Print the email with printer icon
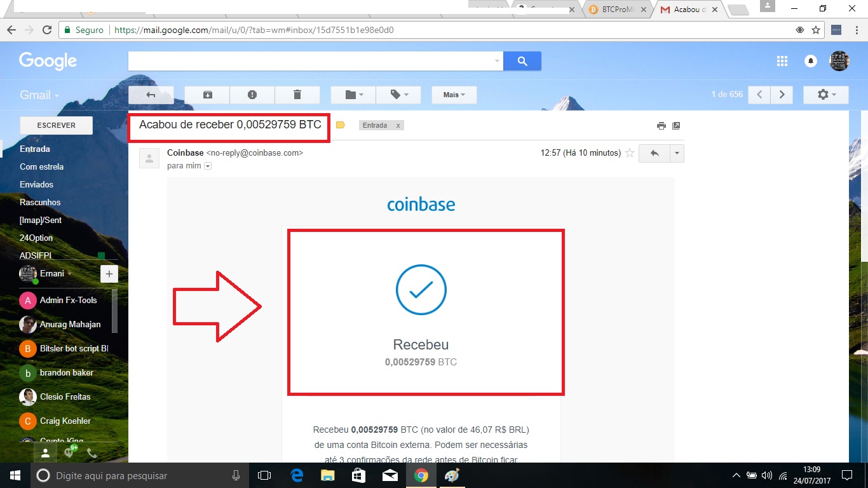The image size is (868, 488). [661, 126]
